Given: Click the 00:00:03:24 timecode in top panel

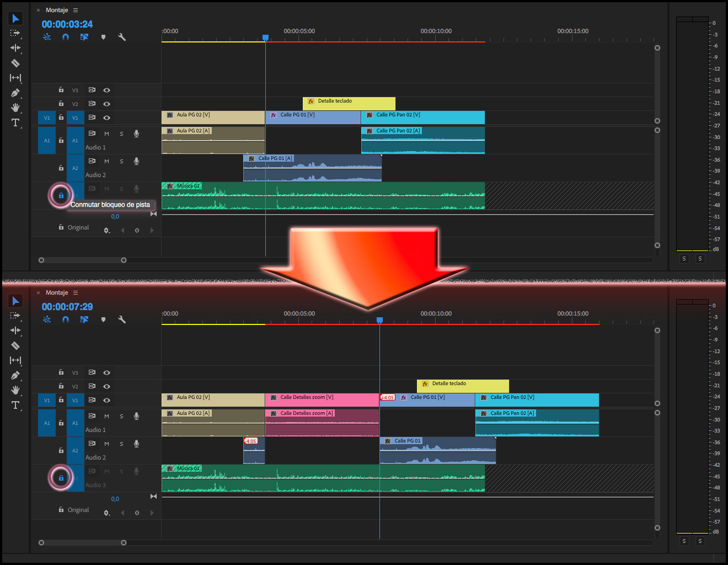Looking at the screenshot, I should [67, 24].
